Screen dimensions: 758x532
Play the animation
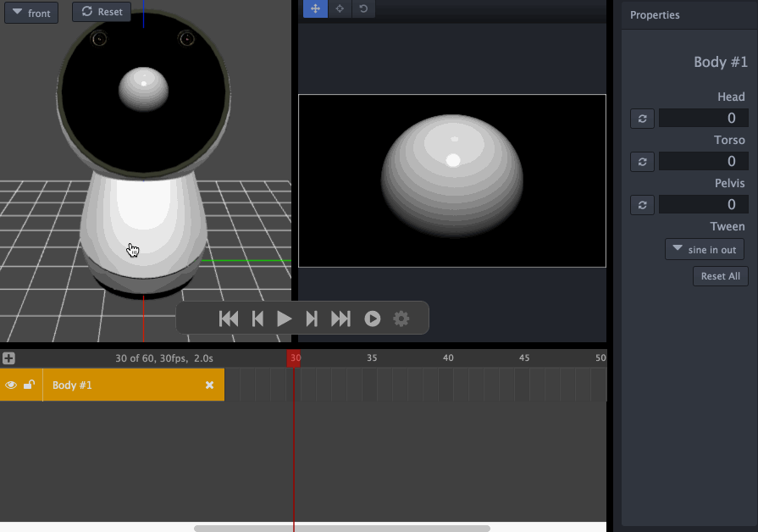[x=285, y=319]
